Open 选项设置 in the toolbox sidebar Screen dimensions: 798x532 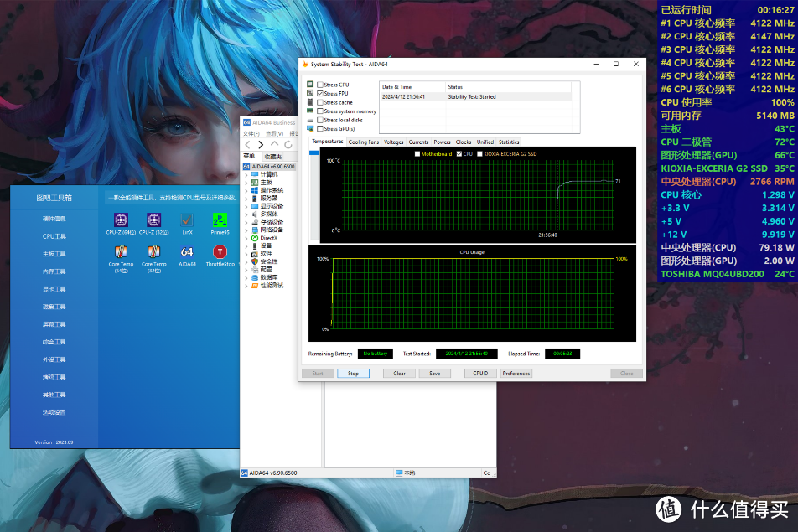tap(54, 412)
